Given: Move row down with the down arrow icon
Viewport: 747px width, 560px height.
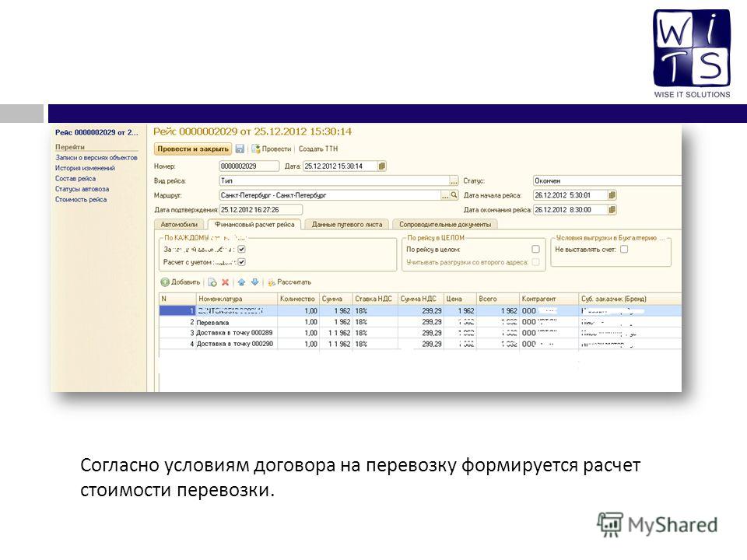Looking at the screenshot, I should click(255, 282).
